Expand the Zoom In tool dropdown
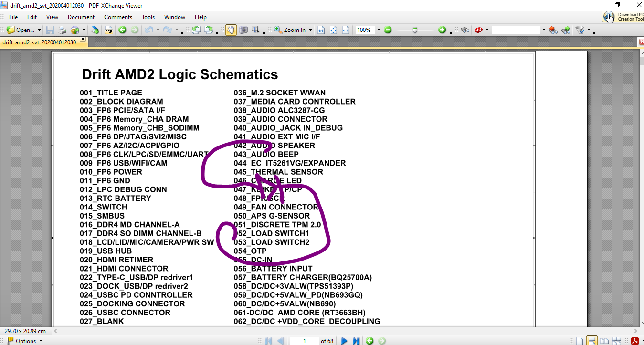 point(310,30)
